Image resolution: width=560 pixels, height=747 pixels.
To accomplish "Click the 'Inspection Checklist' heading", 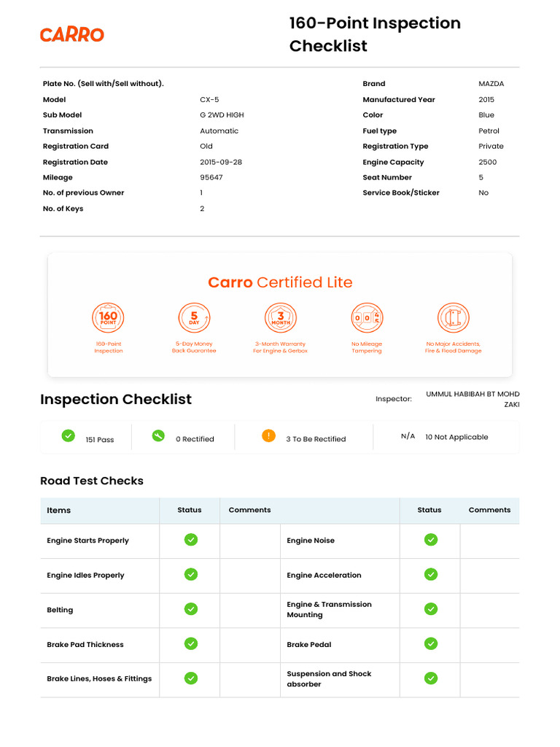I will pos(116,399).
